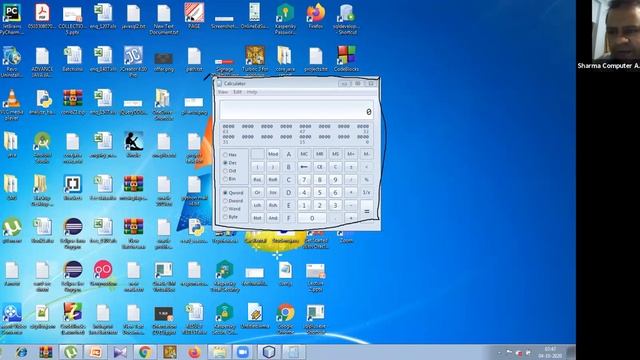Launch the Firefox desktop shortcut
This screenshot has height=360, width=640.
(x=316, y=16)
